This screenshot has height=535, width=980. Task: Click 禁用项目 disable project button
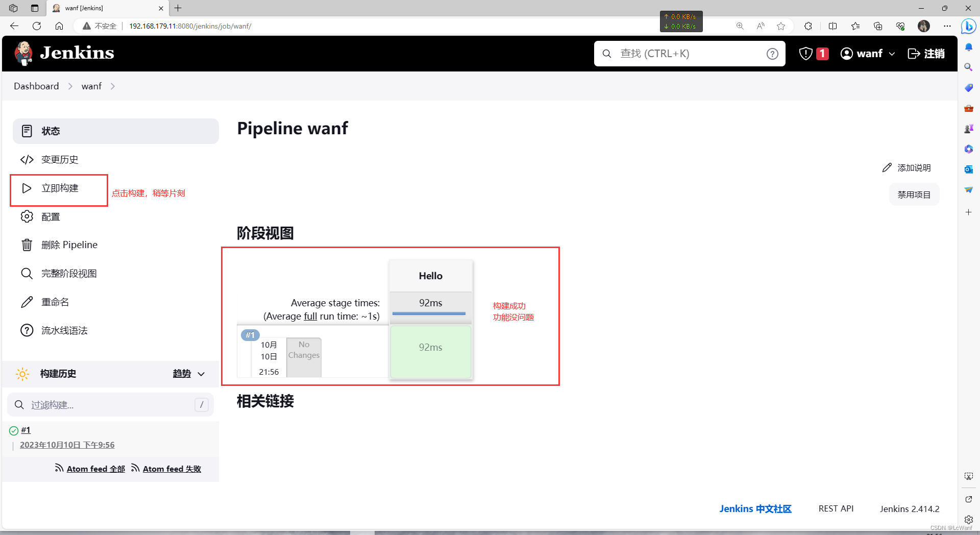(x=914, y=195)
